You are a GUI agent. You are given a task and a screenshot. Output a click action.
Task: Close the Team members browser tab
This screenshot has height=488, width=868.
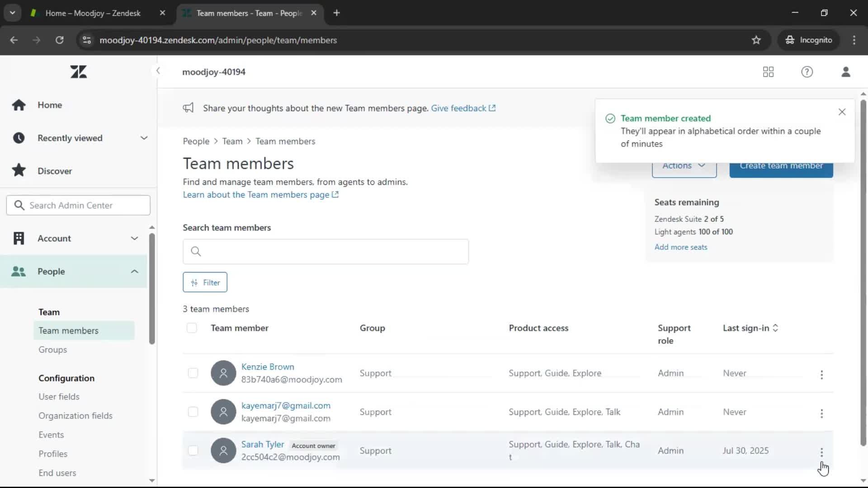click(x=314, y=13)
